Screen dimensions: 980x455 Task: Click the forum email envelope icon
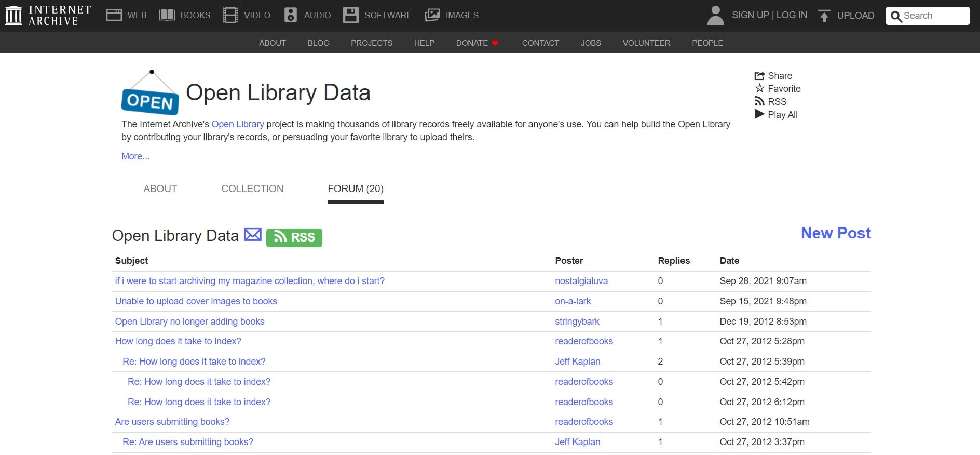click(x=253, y=235)
